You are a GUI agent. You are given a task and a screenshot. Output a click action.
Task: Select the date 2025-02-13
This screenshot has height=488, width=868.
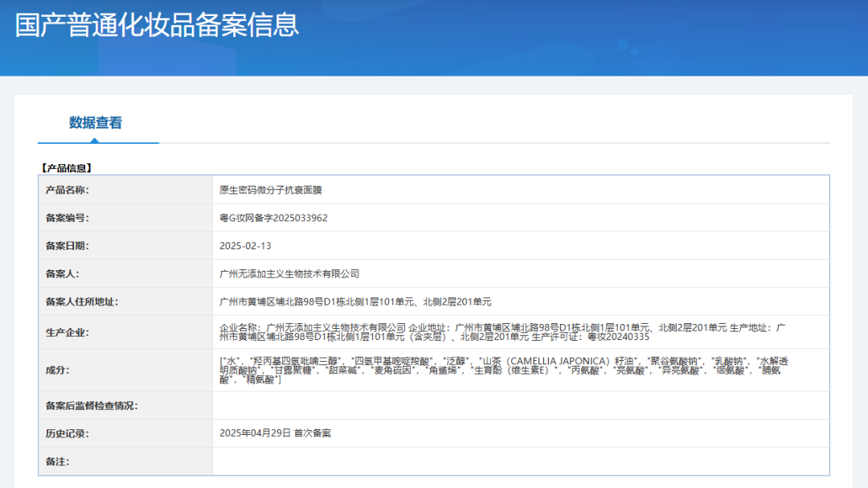(245, 245)
